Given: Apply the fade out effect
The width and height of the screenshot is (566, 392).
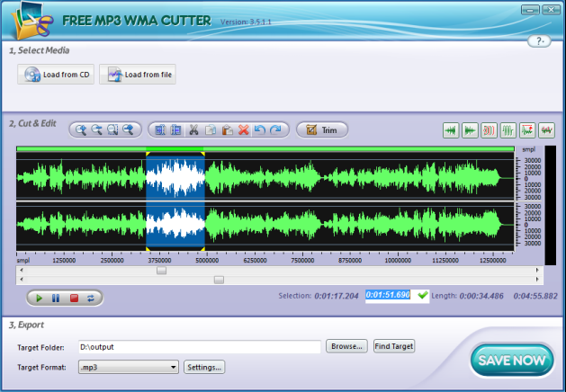Looking at the screenshot, I should pyautogui.click(x=470, y=130).
